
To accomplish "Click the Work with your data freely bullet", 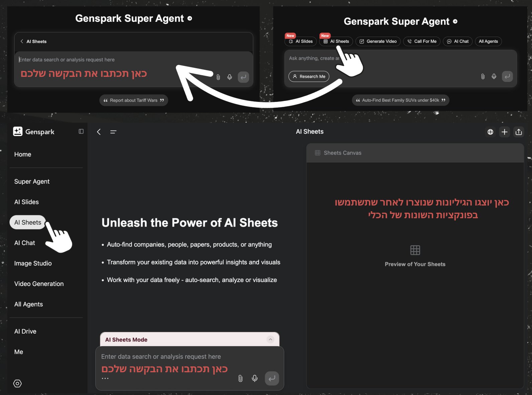I will [x=192, y=280].
